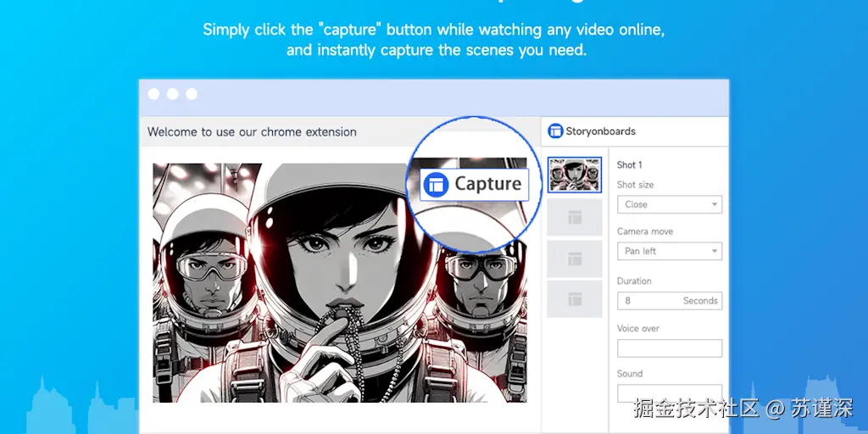The width and height of the screenshot is (868, 434).
Task: Click the 'Voice over' label
Action: pyautogui.click(x=638, y=328)
